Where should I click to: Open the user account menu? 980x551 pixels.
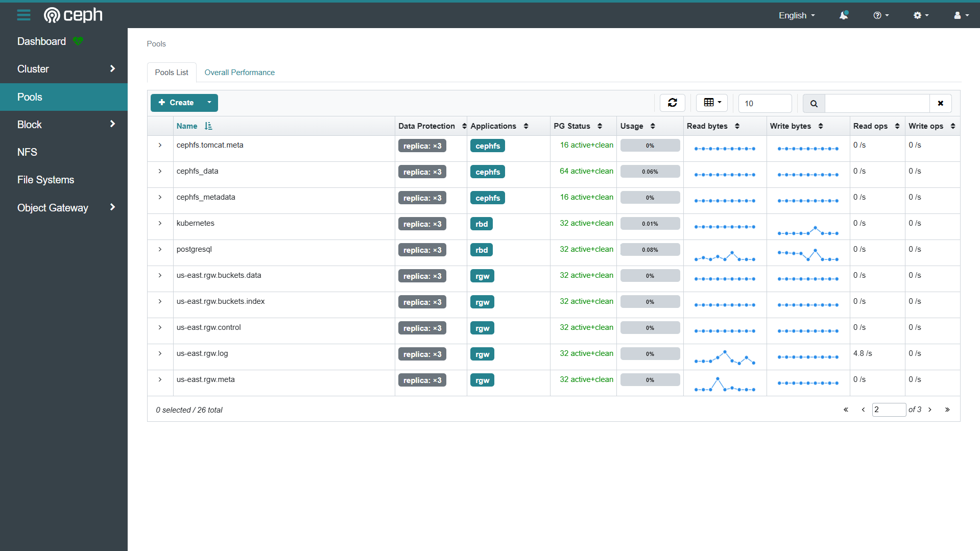click(x=961, y=15)
